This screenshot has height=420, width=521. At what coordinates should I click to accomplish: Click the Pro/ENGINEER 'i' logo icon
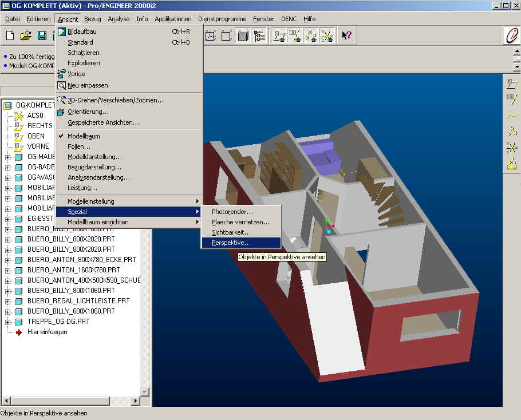click(x=512, y=35)
